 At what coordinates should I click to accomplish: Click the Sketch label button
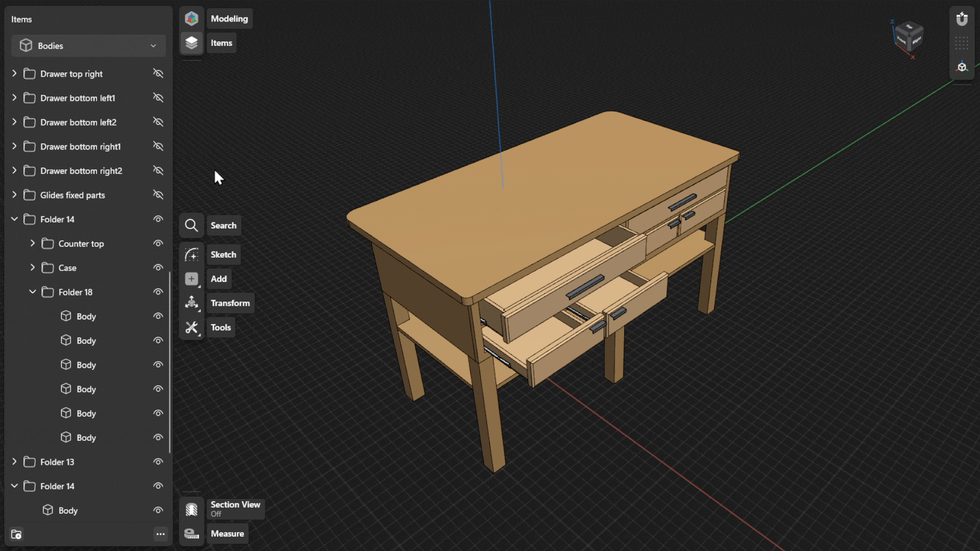coord(224,255)
